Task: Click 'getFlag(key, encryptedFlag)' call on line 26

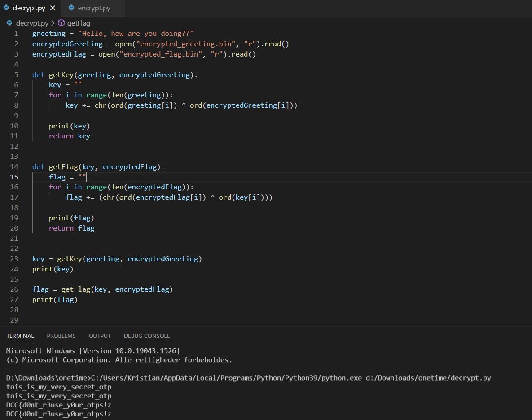Action: pyautogui.click(x=117, y=289)
